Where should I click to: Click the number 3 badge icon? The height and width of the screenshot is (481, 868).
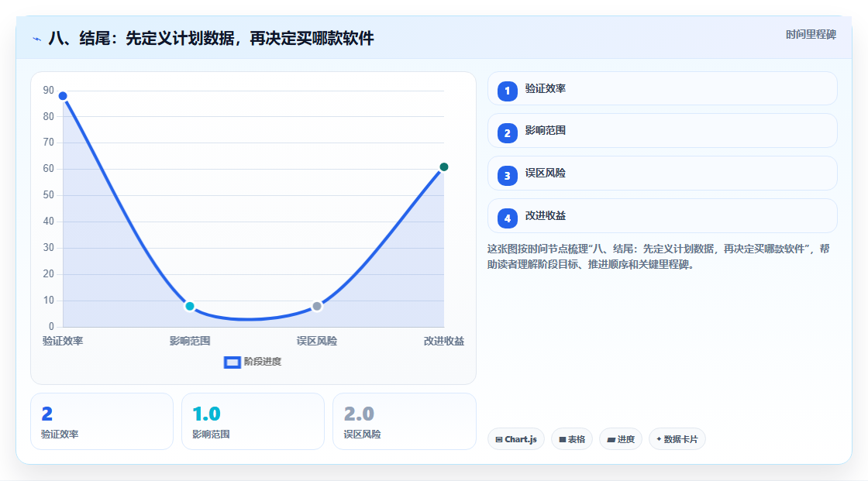[507, 176]
